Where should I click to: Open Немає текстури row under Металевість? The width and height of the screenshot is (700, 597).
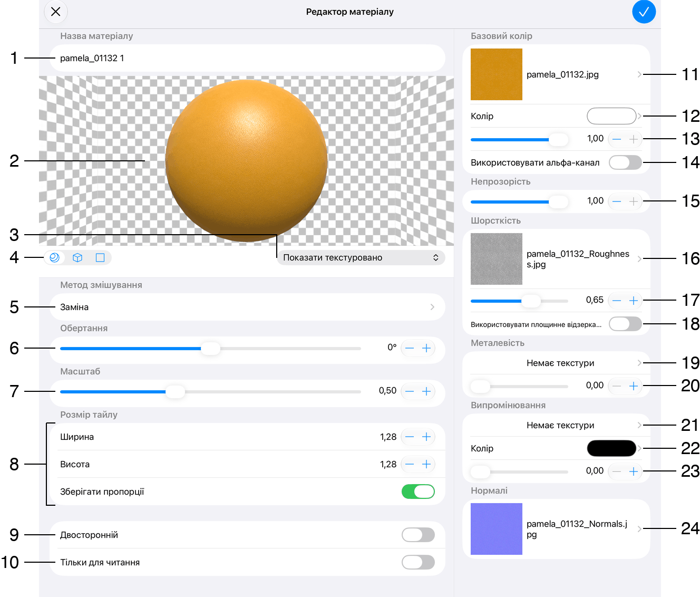[556, 363]
